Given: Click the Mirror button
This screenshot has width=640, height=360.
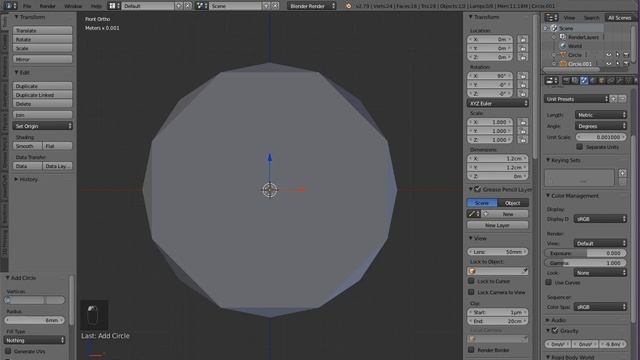Looking at the screenshot, I should [42, 59].
